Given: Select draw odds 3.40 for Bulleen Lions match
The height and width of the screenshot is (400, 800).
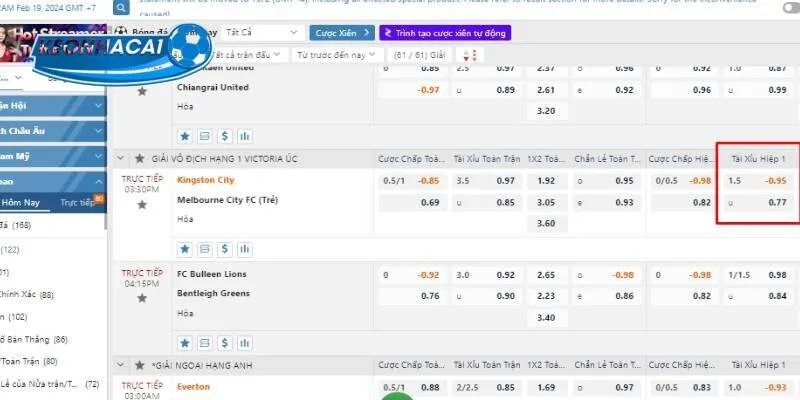Looking at the screenshot, I should click(546, 317).
